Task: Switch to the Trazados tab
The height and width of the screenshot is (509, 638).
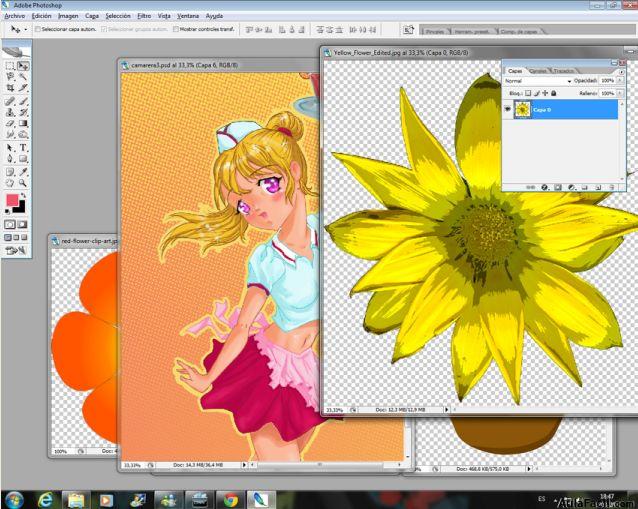Action: pyautogui.click(x=564, y=71)
